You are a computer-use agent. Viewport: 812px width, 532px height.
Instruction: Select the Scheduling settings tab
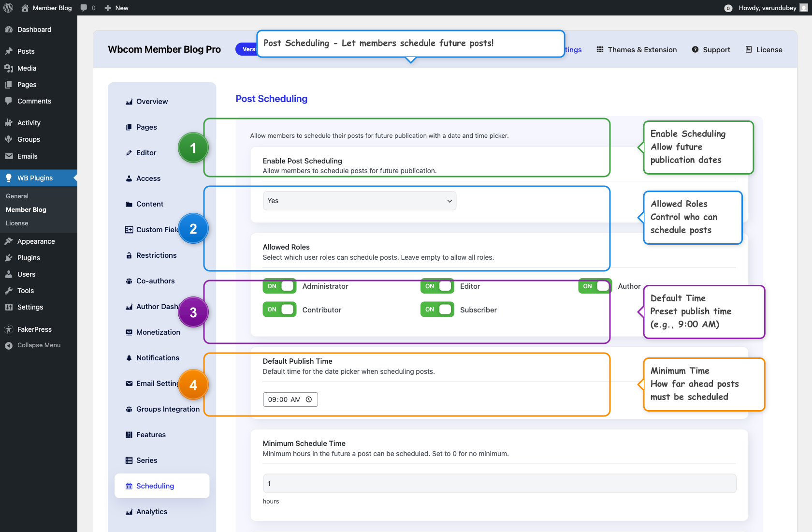(162, 486)
